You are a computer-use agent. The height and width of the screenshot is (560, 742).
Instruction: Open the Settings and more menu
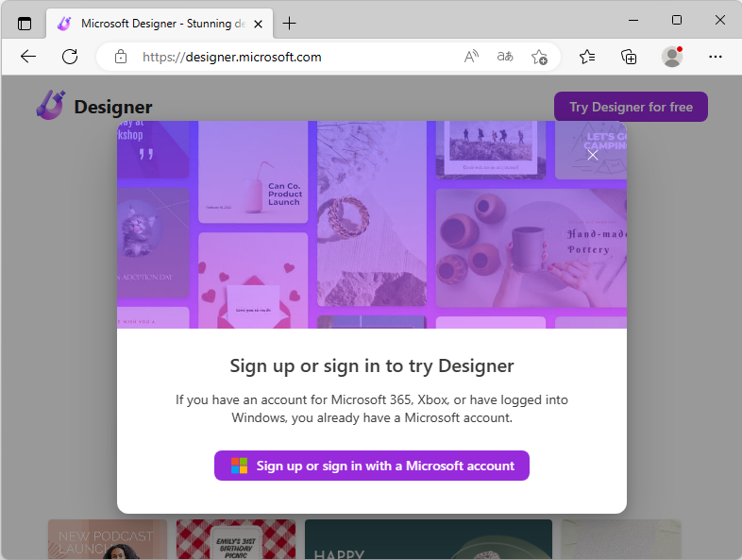click(x=715, y=57)
